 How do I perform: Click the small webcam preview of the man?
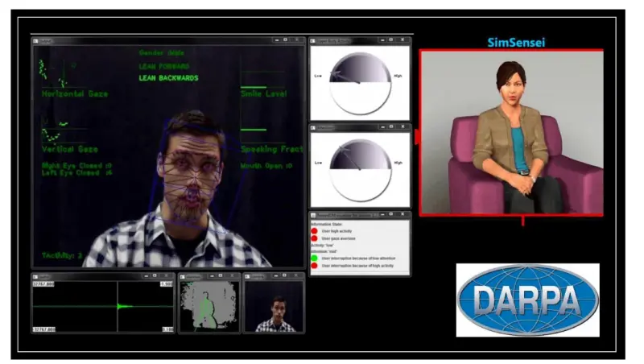point(274,307)
